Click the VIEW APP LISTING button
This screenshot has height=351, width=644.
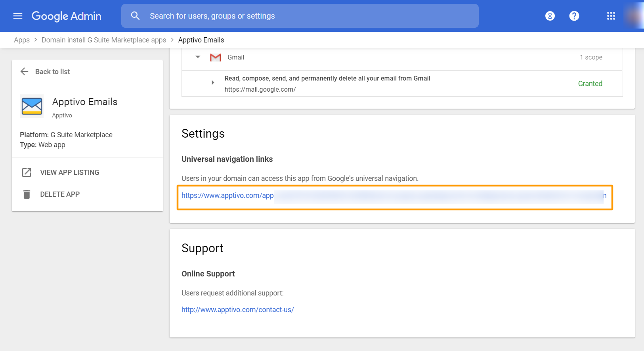coord(69,173)
